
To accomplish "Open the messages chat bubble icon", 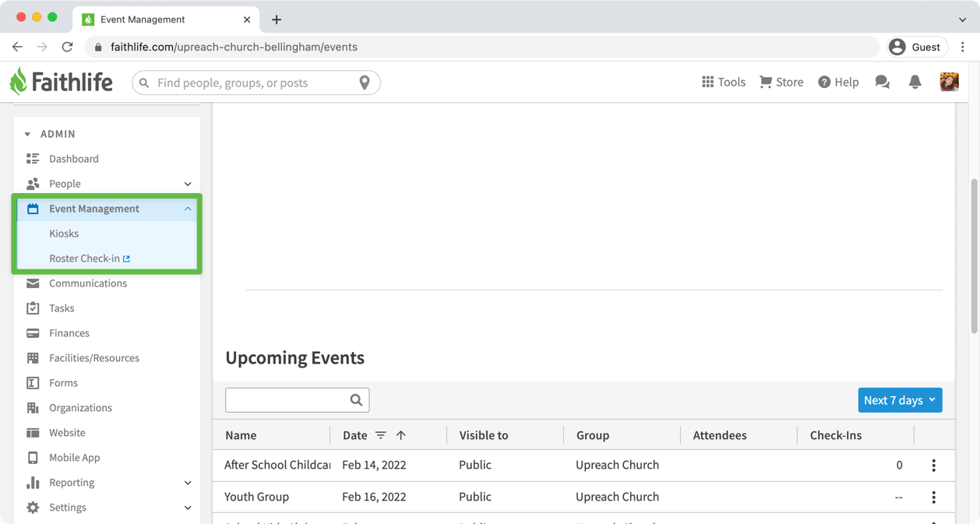I will [882, 82].
